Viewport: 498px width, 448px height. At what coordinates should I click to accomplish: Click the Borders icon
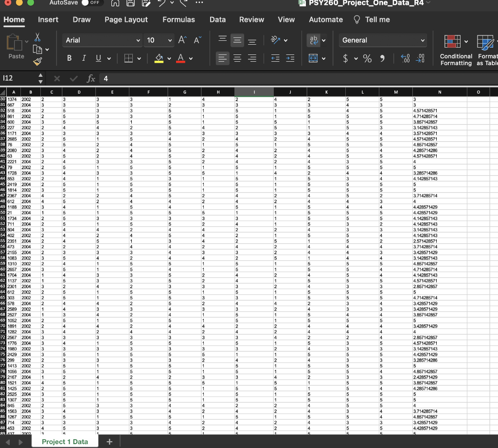[x=128, y=58]
